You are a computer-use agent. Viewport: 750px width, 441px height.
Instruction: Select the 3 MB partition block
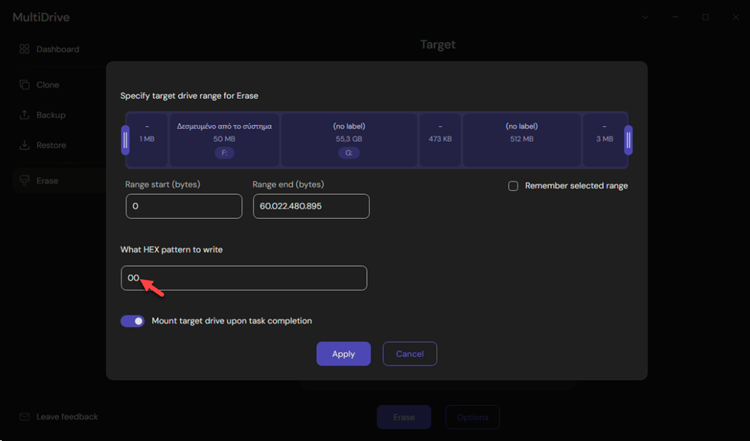pos(605,140)
